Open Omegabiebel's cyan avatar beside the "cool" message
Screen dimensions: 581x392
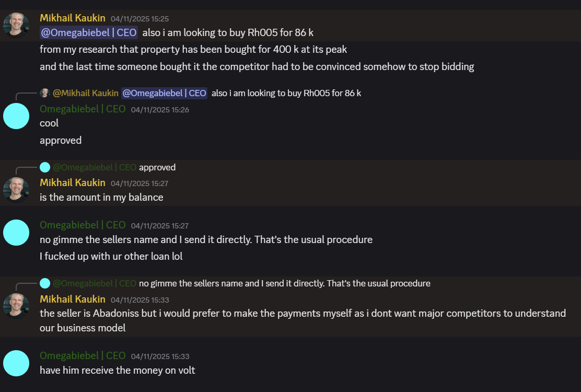pos(16,116)
